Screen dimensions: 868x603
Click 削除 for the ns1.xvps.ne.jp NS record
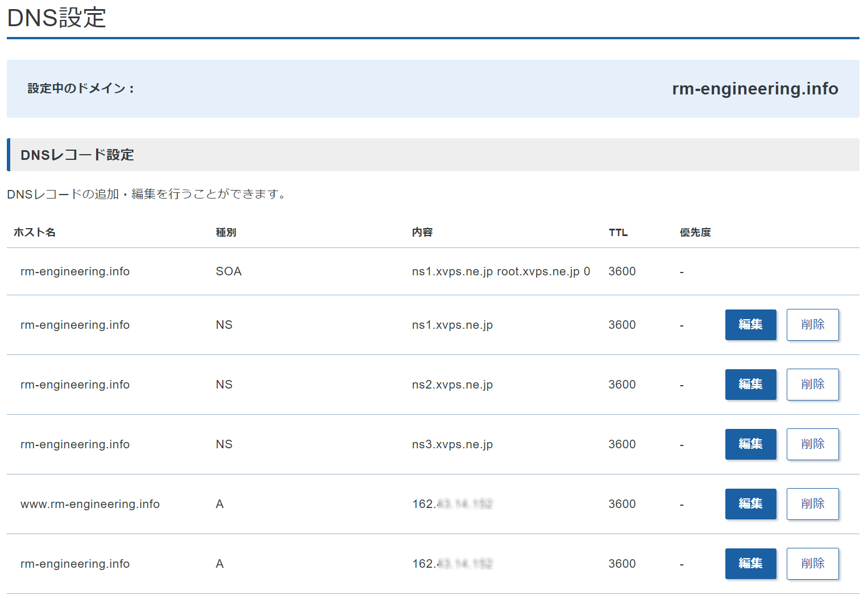[812, 325]
